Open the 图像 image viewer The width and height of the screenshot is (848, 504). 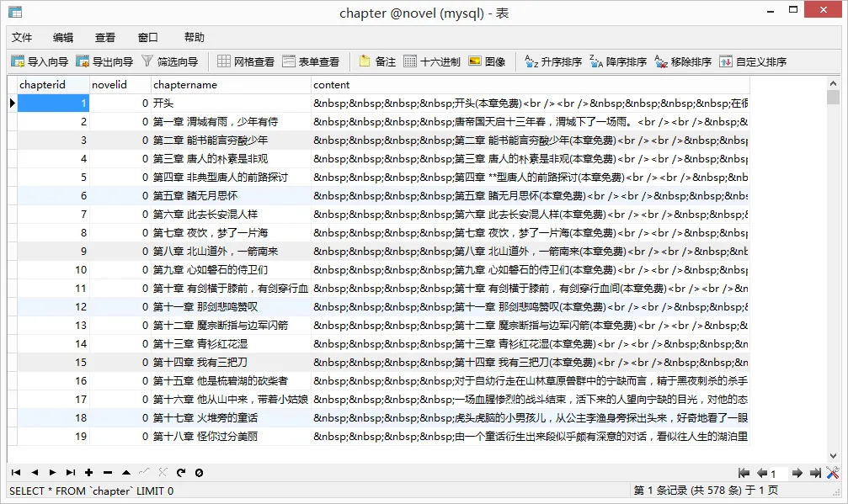(x=487, y=61)
